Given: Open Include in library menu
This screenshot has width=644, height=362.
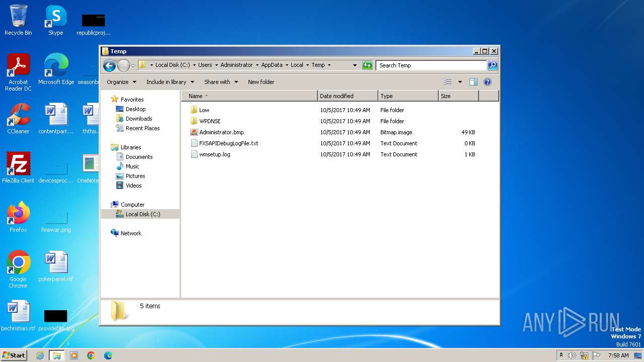Looking at the screenshot, I should tap(170, 82).
